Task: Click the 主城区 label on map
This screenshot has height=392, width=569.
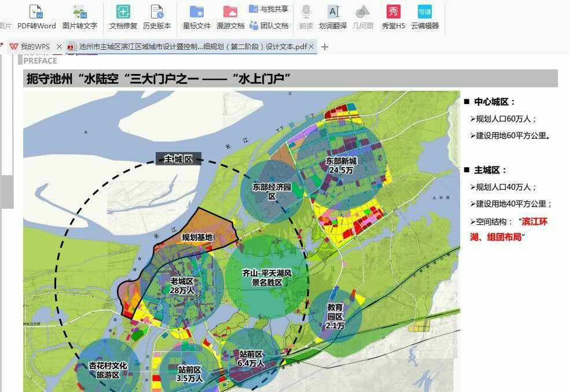Action: [178, 159]
